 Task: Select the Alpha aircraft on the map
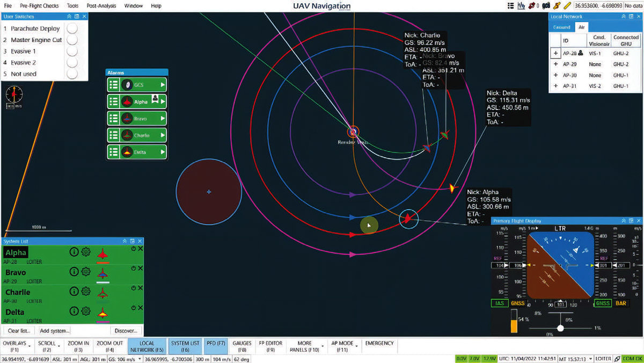pos(408,218)
